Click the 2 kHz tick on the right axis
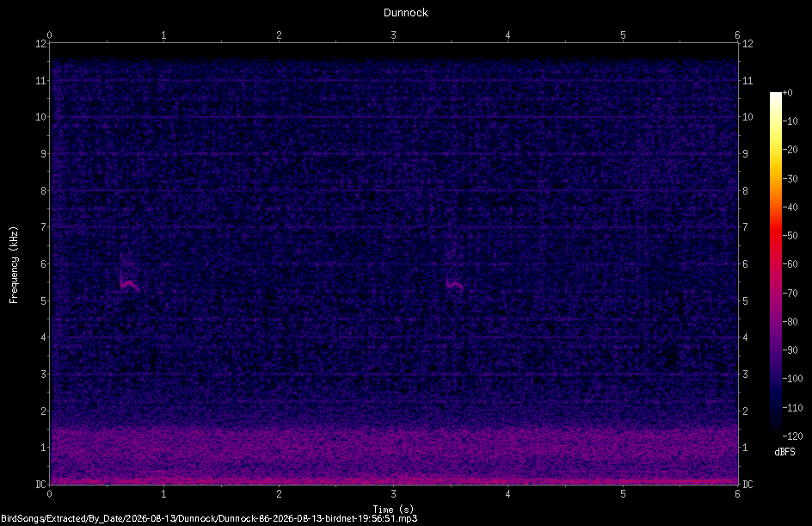This screenshot has width=812, height=526. 746,411
